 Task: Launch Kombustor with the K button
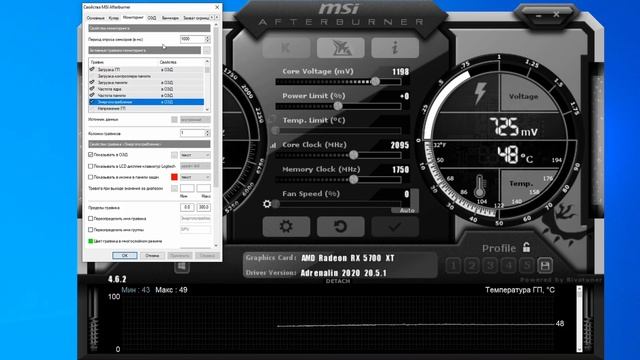click(286, 48)
